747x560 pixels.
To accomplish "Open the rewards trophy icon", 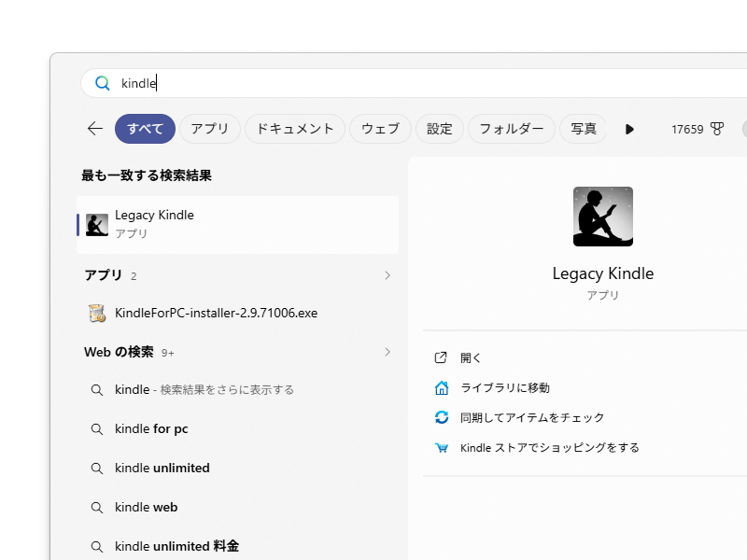I will pos(717,129).
